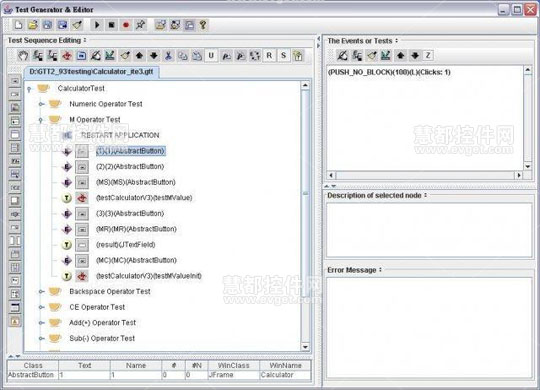Select the (3)(3)(AbstractButton) tree item
The image size is (540, 390).
click(130, 214)
